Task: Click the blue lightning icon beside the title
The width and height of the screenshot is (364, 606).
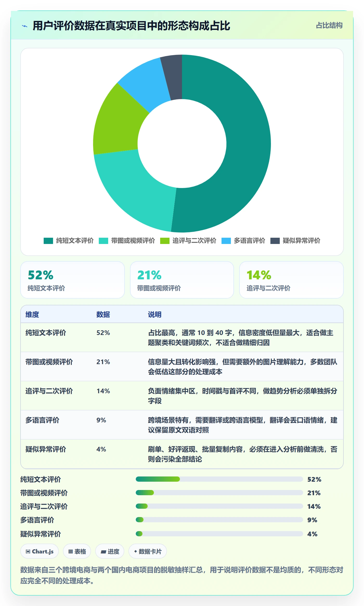Action: (25, 26)
